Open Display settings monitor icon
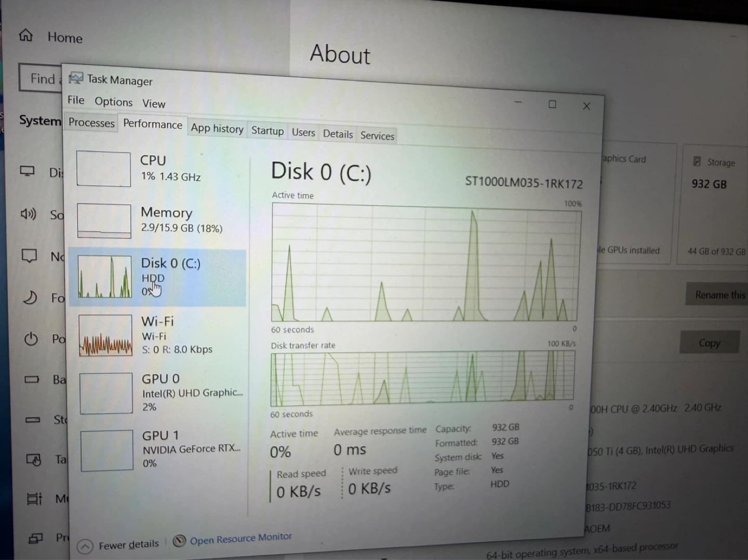The image size is (748, 560). [x=27, y=171]
